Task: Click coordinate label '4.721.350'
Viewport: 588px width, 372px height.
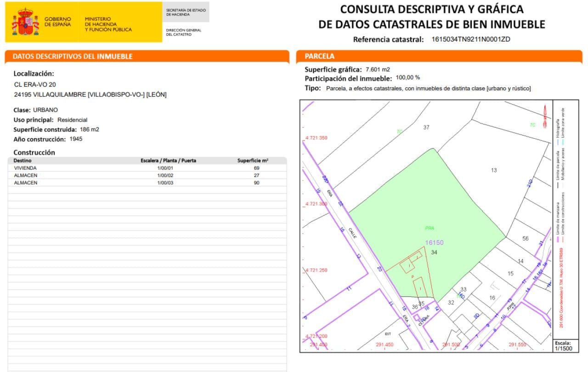Action: 317,138
